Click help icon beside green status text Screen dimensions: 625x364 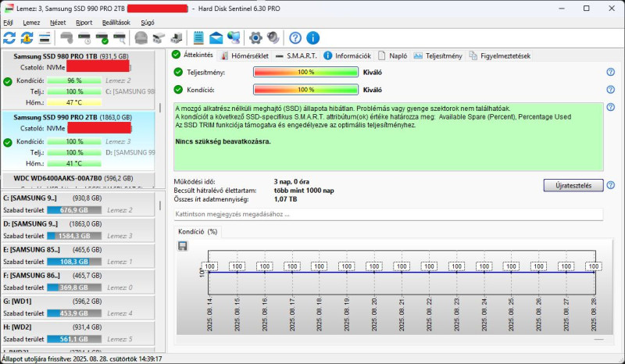click(x=611, y=107)
